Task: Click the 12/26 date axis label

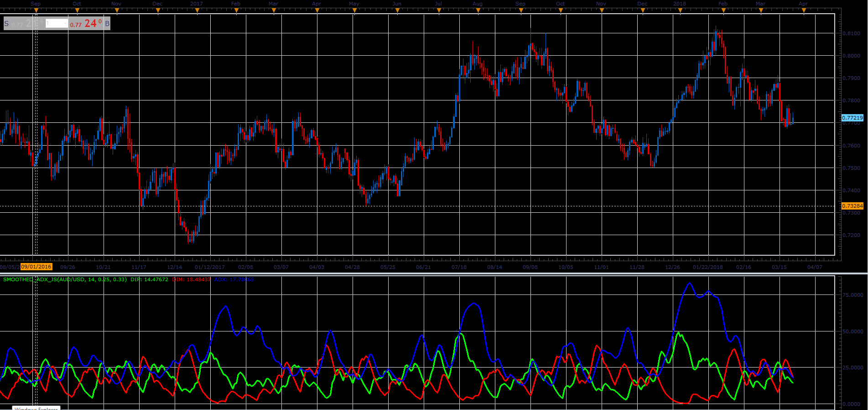Action: [672, 267]
